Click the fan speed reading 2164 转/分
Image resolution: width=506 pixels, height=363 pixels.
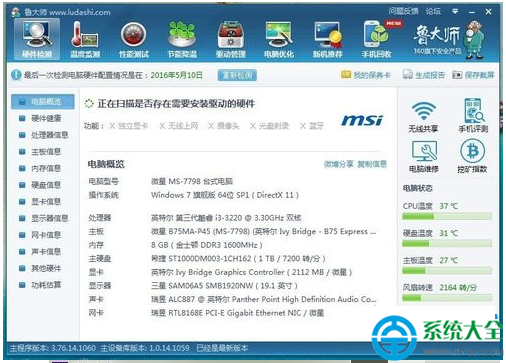click(458, 287)
